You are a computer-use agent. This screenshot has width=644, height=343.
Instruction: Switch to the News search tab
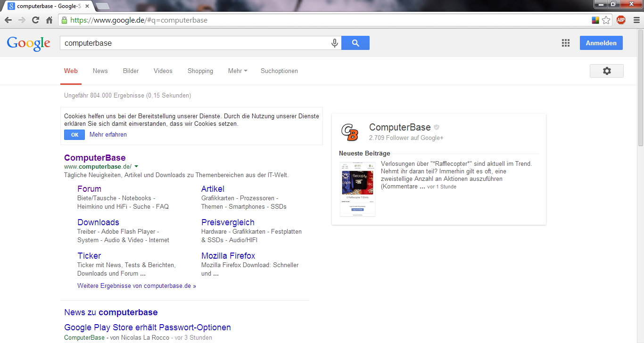100,71
